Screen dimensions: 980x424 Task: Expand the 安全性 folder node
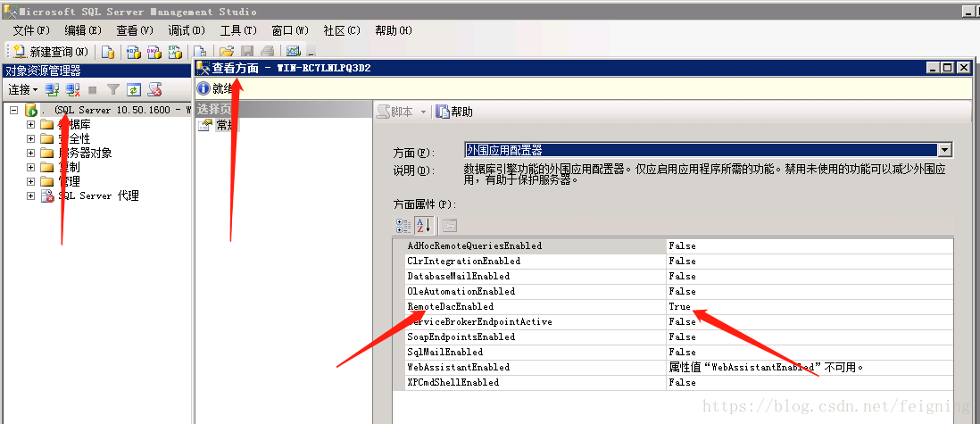(x=30, y=139)
